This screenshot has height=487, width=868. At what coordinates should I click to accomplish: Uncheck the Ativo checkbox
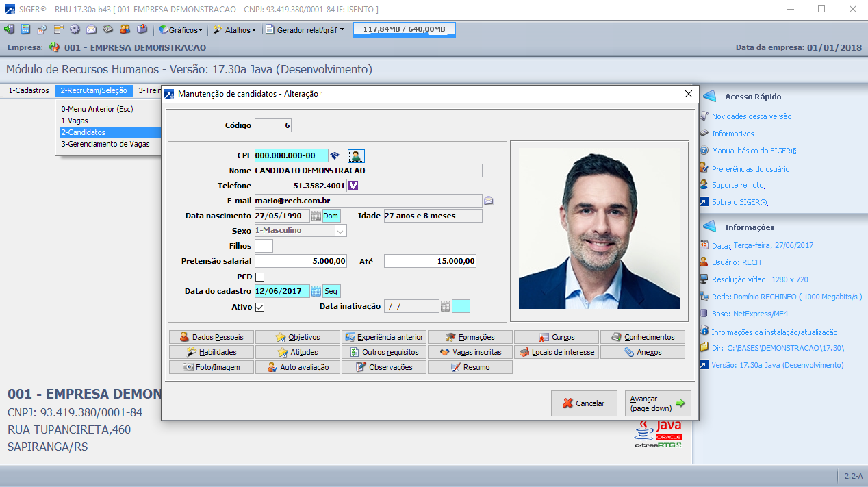tap(259, 307)
